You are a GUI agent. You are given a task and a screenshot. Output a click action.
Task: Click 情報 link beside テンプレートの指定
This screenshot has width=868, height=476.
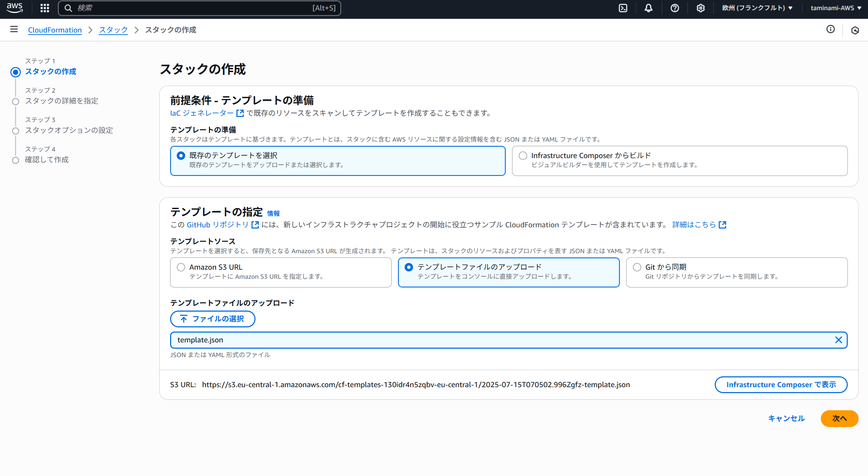[273, 213]
